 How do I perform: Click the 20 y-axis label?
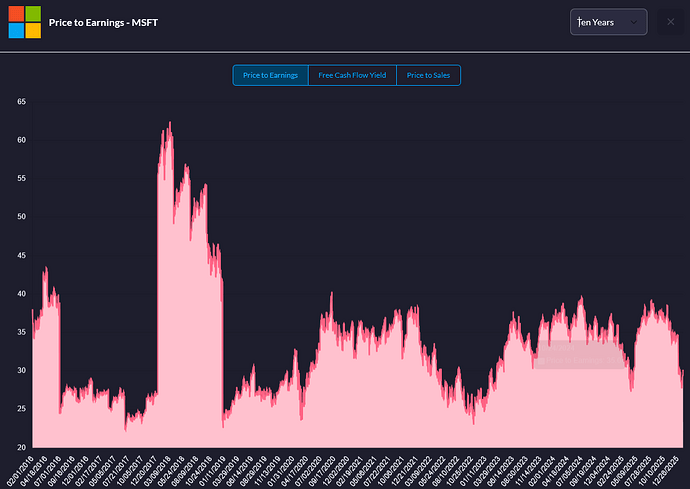tap(22, 447)
